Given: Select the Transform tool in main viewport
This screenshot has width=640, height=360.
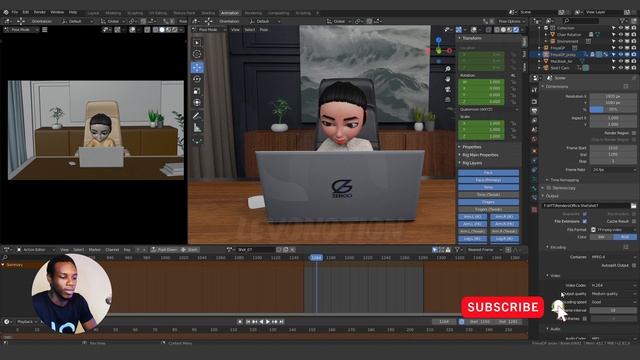Looking at the screenshot, I should (x=197, y=102).
